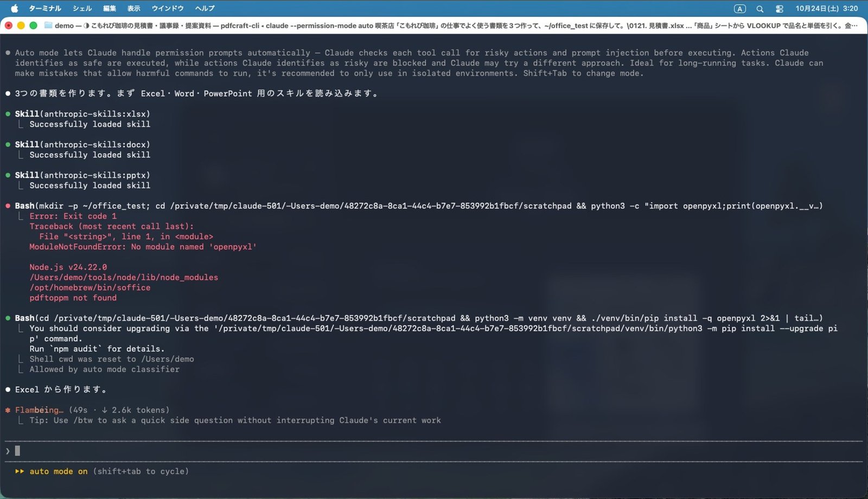Screen dimensions: 868x499
Task: Click Shell cwd was reset line
Action: click(112, 359)
